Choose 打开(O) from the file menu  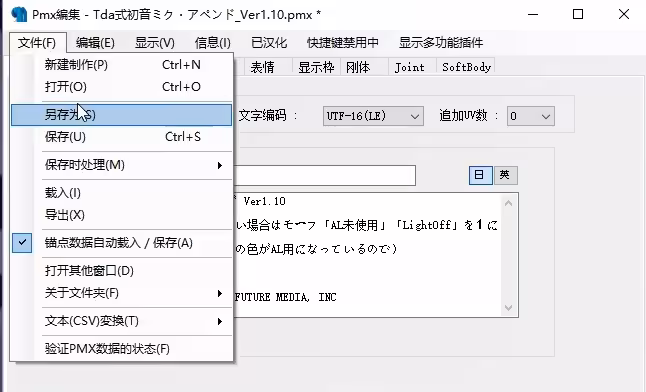tap(122, 87)
